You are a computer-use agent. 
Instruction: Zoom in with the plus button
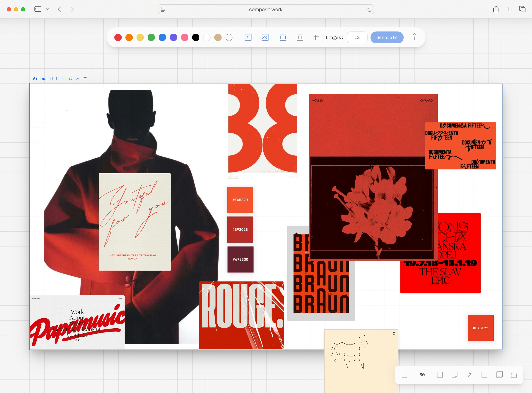coord(440,375)
